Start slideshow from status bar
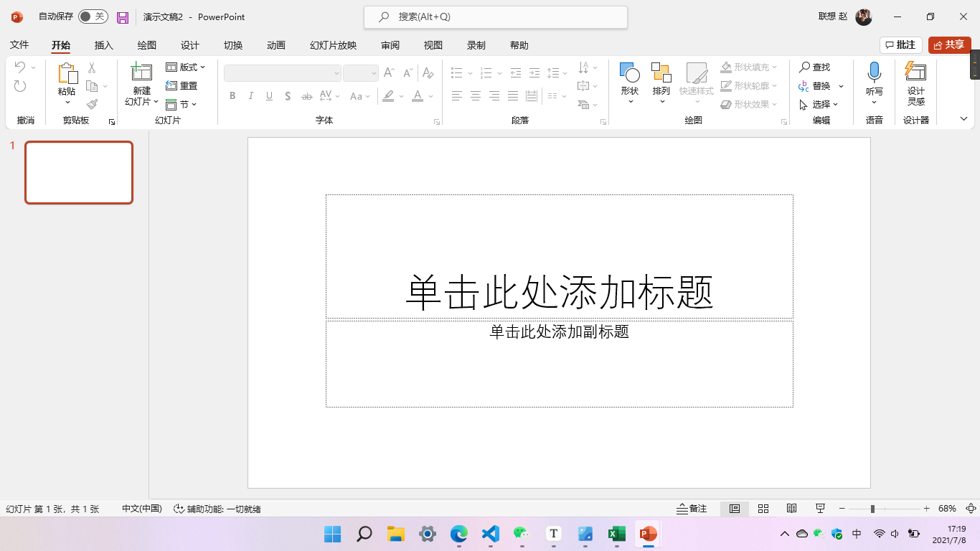980x551 pixels. (820, 509)
